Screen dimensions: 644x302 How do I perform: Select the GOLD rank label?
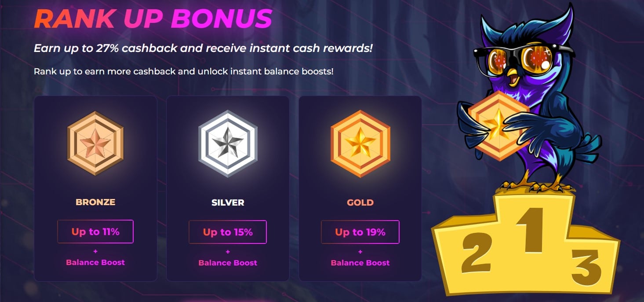coord(360,203)
